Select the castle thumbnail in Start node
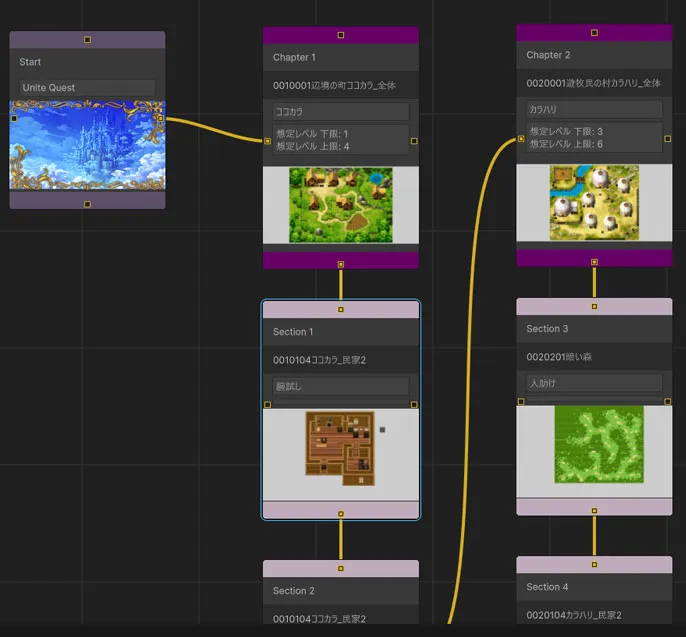 [x=87, y=145]
